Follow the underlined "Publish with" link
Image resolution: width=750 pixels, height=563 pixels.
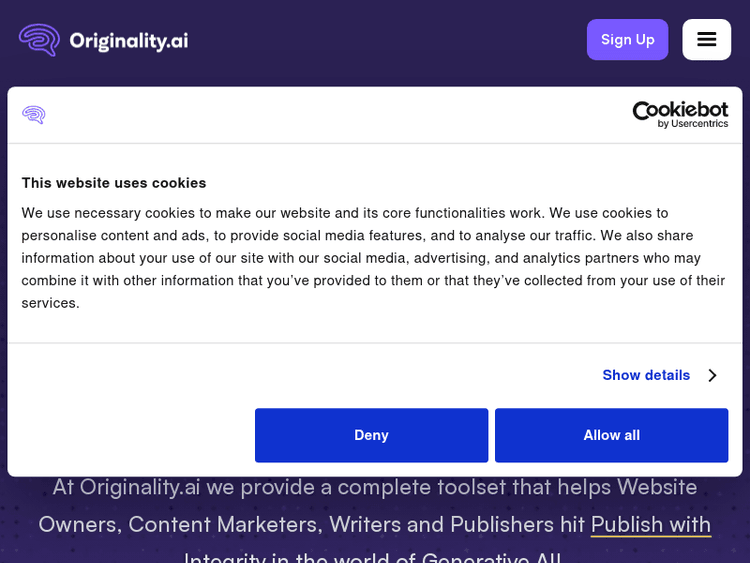[650, 524]
